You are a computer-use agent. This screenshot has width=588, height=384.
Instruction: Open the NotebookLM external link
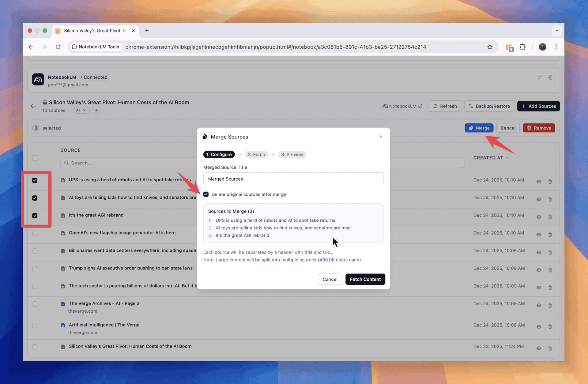(x=402, y=106)
